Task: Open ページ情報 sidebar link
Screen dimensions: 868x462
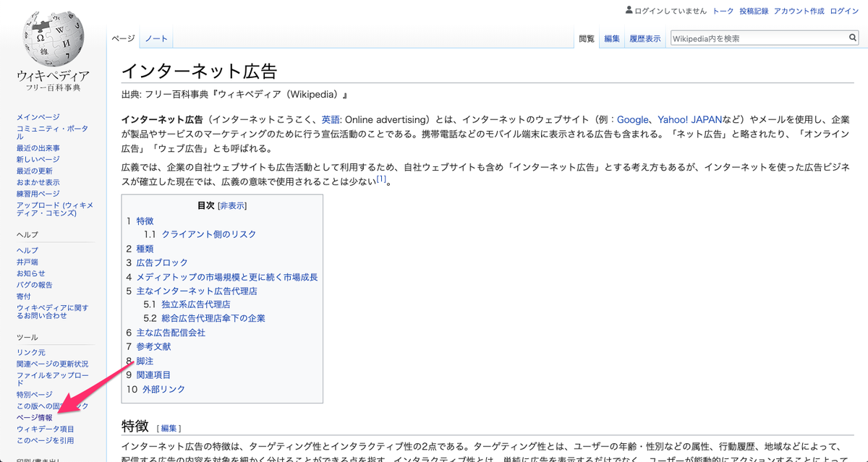Action: pos(35,418)
